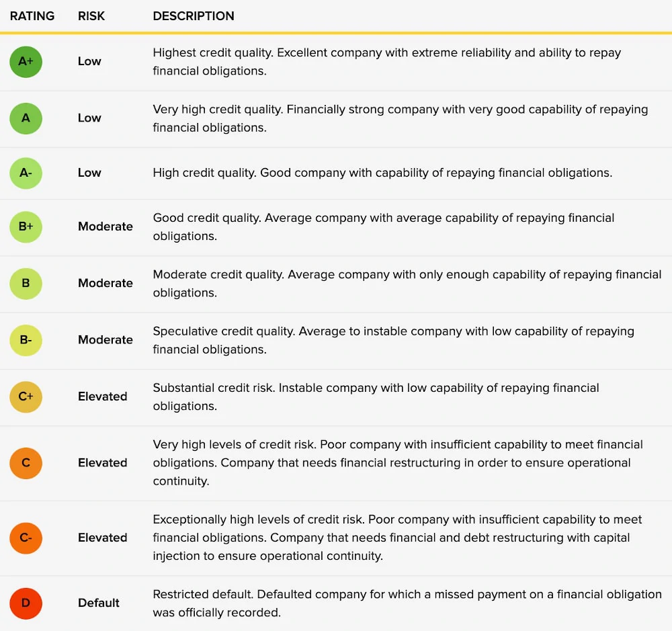
Task: Click the DESCRIPTION column header
Action: (194, 16)
